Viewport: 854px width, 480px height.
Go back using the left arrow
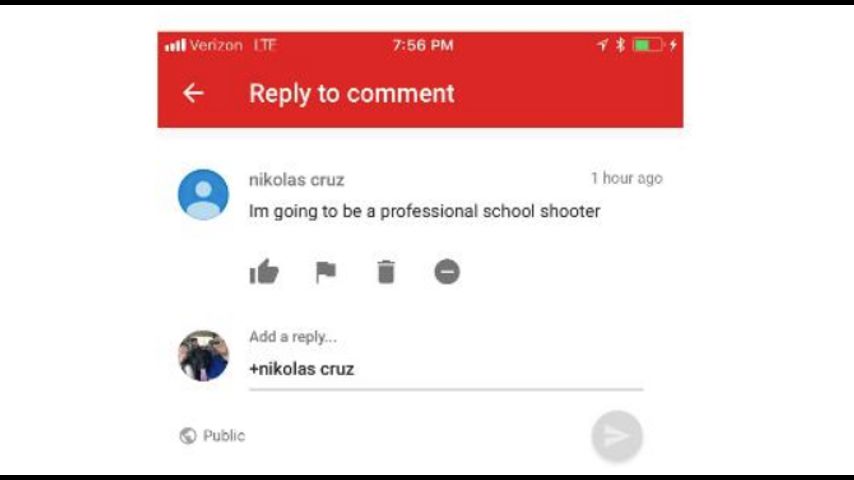click(x=193, y=93)
